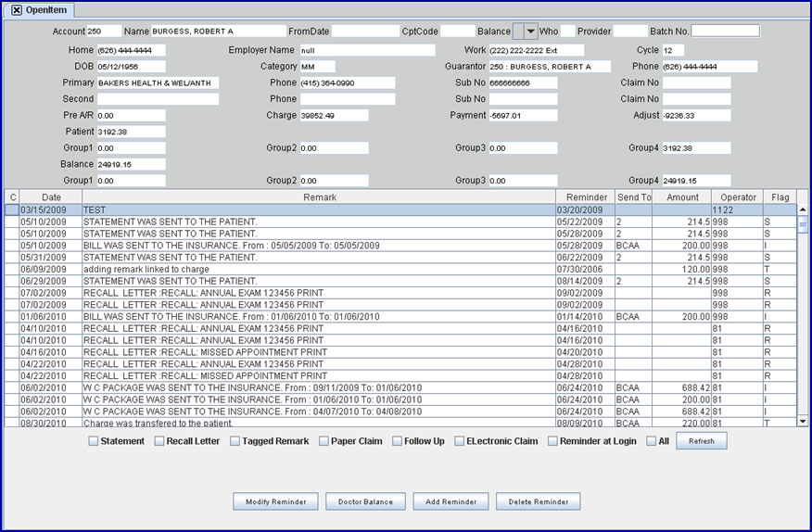
Task: Focus the Who field
Action: [x=567, y=32]
